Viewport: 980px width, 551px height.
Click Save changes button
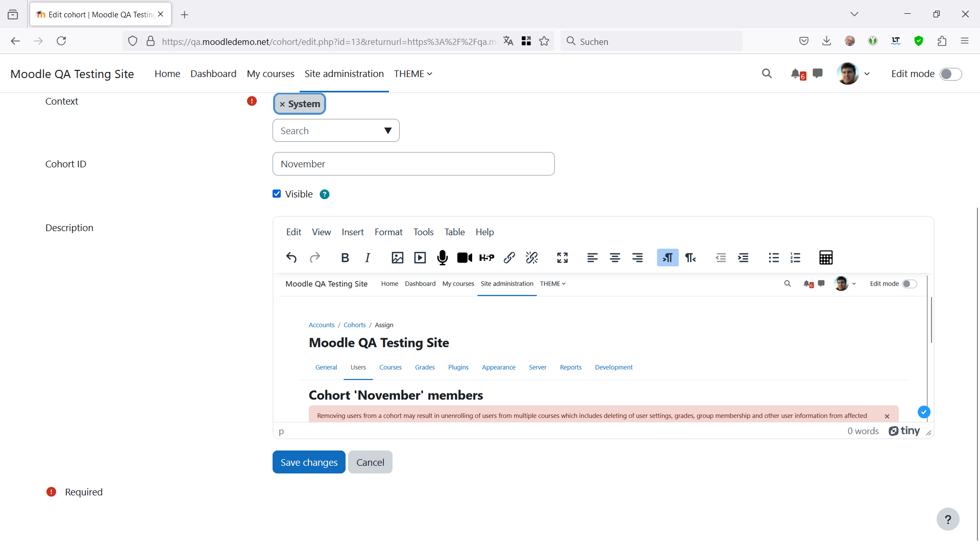point(309,462)
